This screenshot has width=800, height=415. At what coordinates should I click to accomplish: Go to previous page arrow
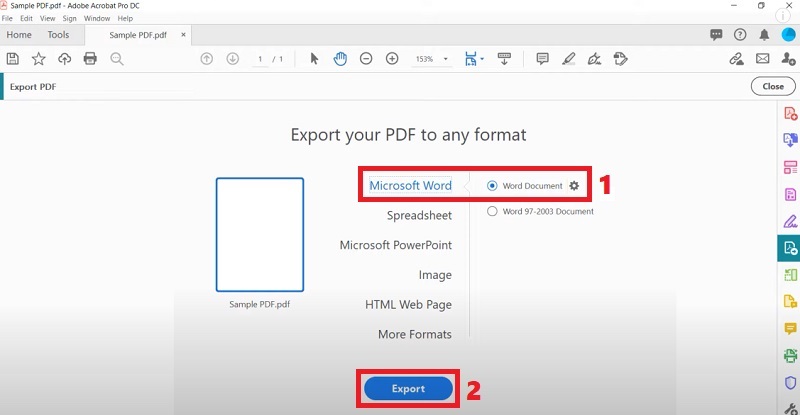pos(207,59)
